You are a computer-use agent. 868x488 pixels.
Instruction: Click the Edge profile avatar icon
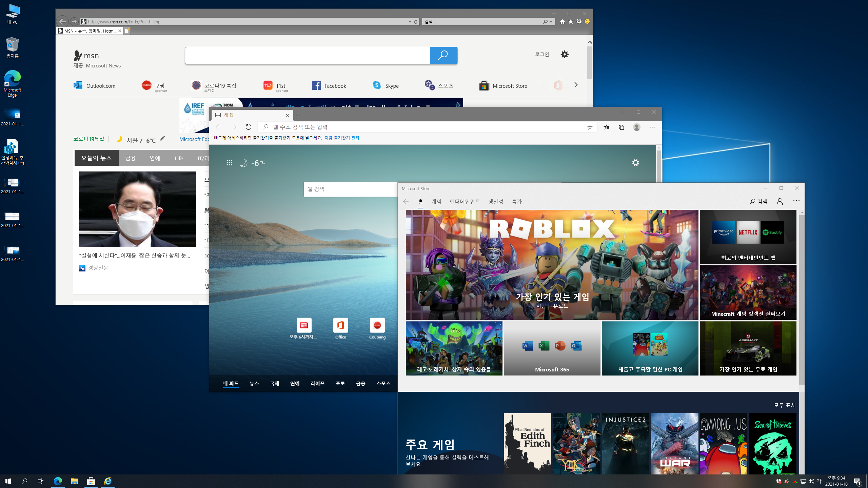[x=636, y=127]
